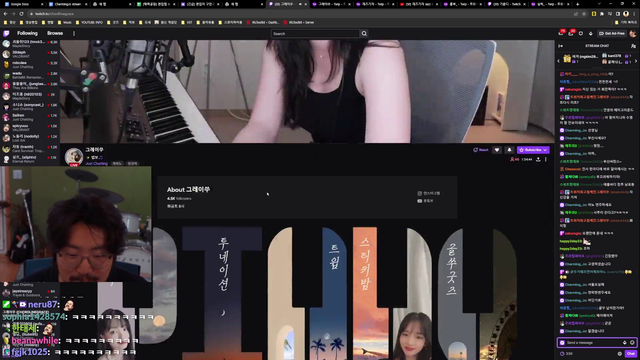Focus the Twitch Search field
Screen dimensions: 640x360
(315, 33)
